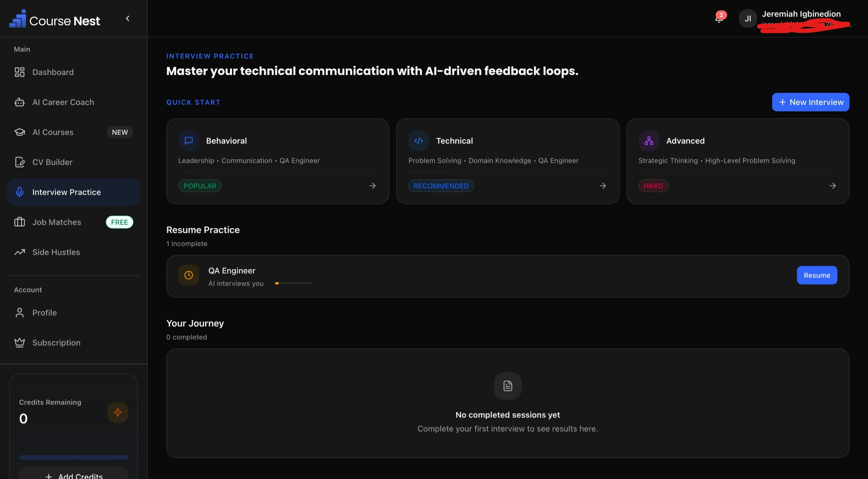Click the credits lightning bolt icon
Screen dimensions: 868x479
tap(118, 412)
